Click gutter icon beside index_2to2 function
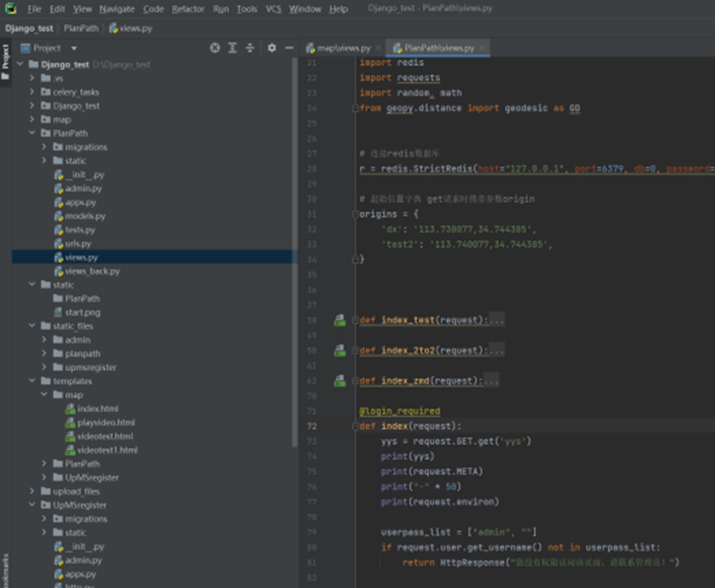Image resolution: width=715 pixels, height=588 pixels. coord(340,351)
